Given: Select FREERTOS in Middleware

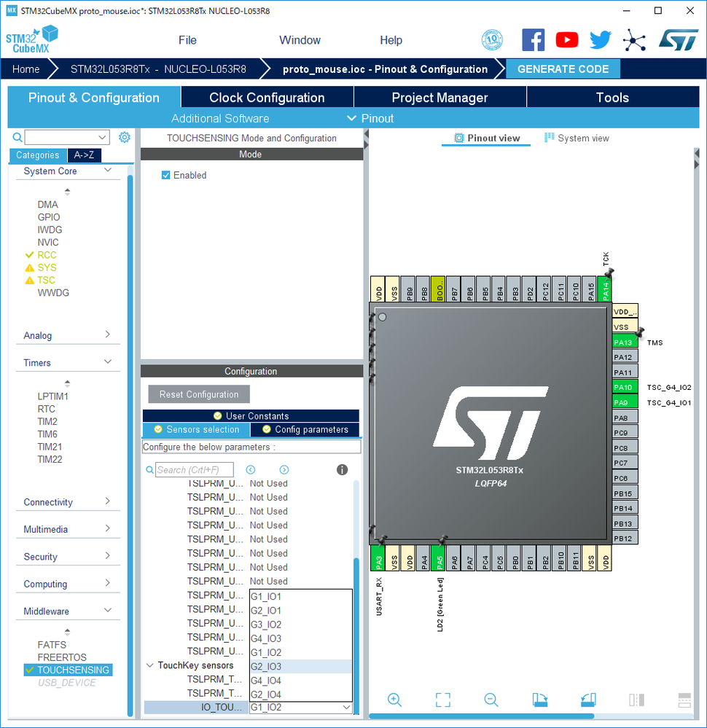Looking at the screenshot, I should pos(62,657).
